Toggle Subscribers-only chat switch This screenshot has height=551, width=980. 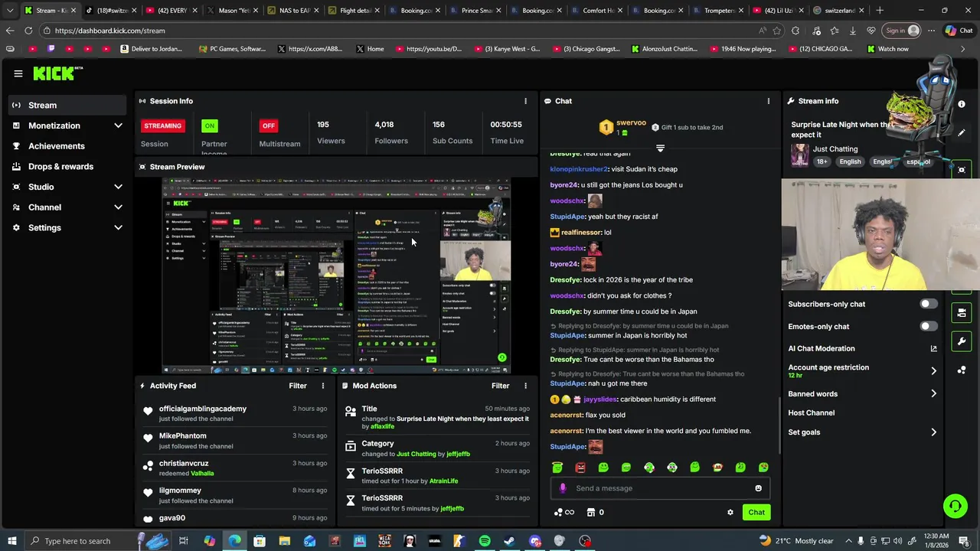(x=927, y=304)
